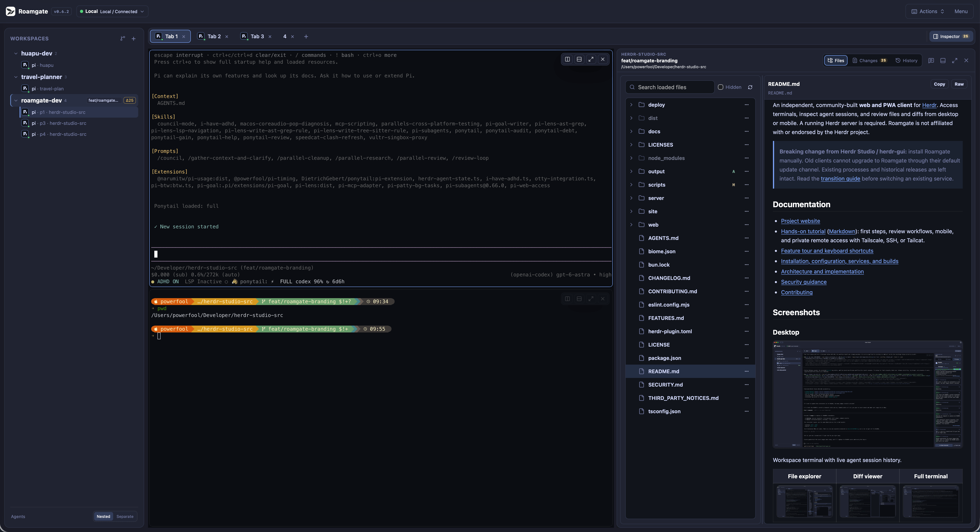The width and height of the screenshot is (980, 532).
Task: Open the File explorer screenshot thumbnail
Action: (x=804, y=501)
